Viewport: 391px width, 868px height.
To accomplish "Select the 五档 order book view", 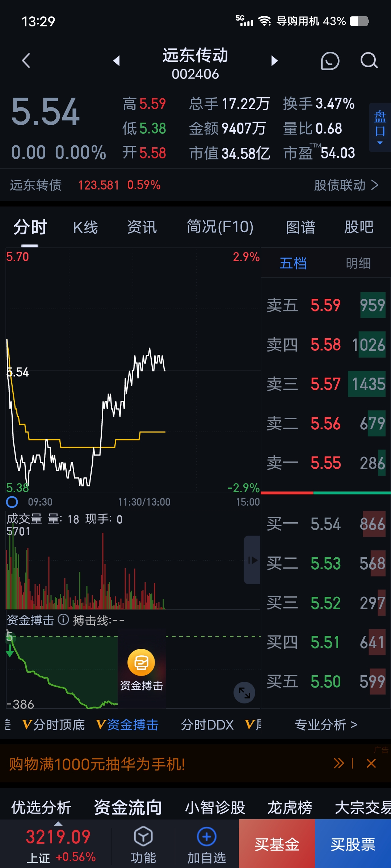I will coord(293,263).
